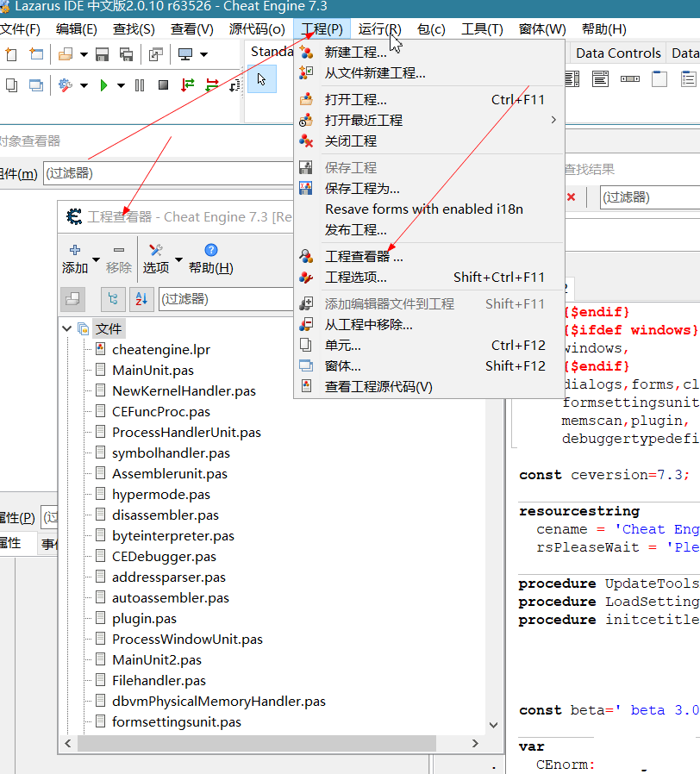Screen dimensions: 700x774
Task: Choose 查看工程源代码(V) menu entry
Action: pyautogui.click(x=429, y=387)
